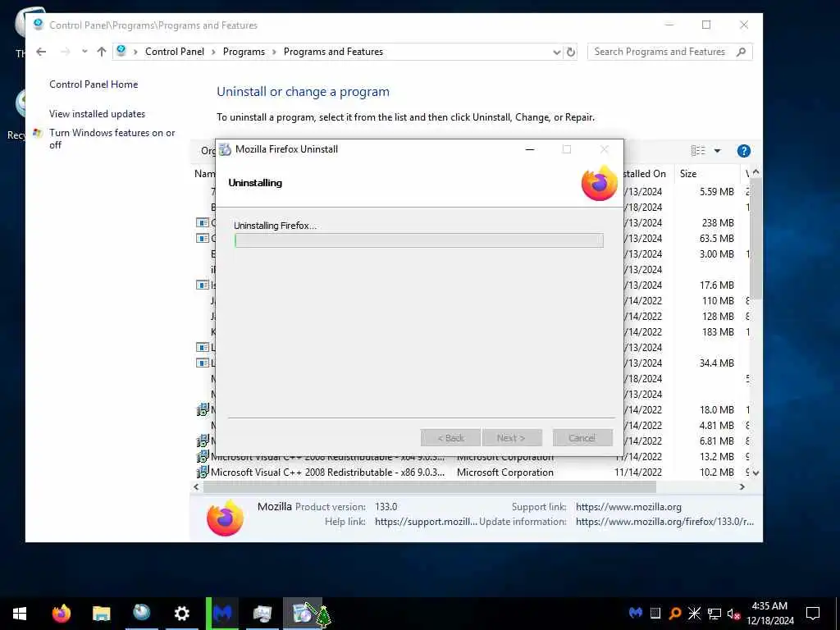Click the change view icon
Screen dimensions: 840x630
(698, 151)
